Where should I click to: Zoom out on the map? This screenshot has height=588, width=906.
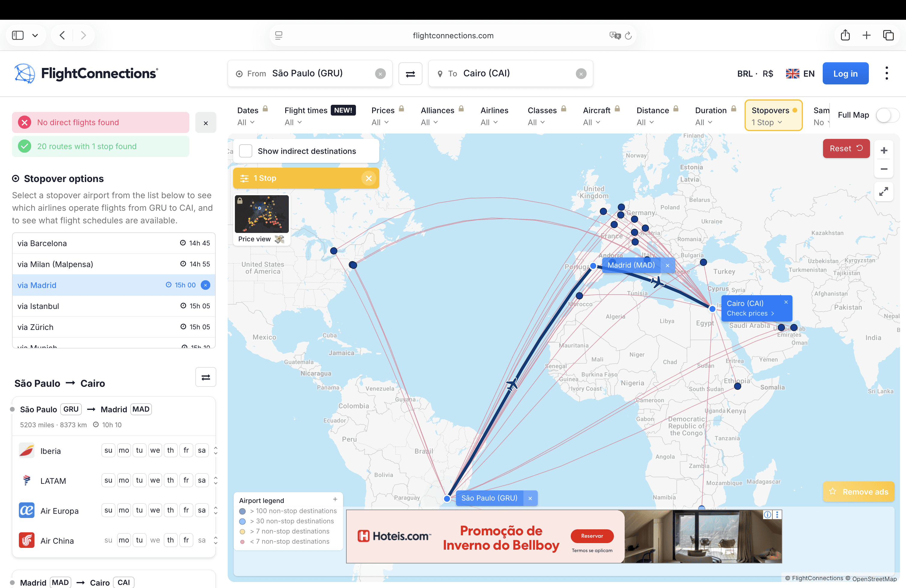[884, 169]
